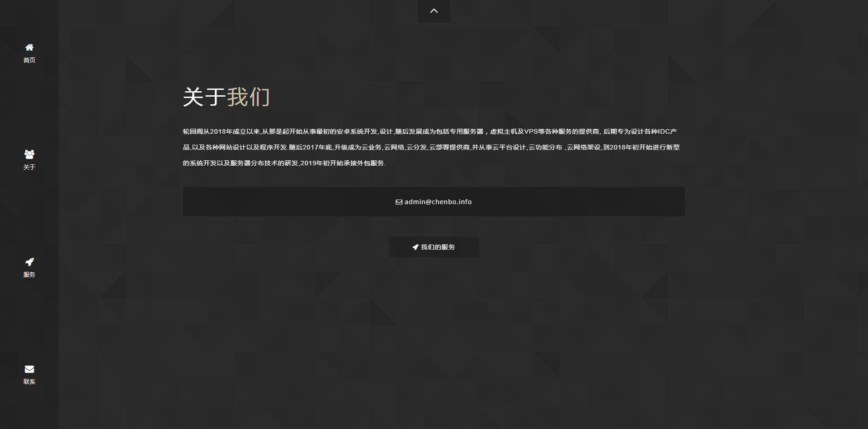Screen dimensions: 868x429
Task: Click the paragraph line starting with 轮回阁从2018年
Action: click(x=429, y=131)
